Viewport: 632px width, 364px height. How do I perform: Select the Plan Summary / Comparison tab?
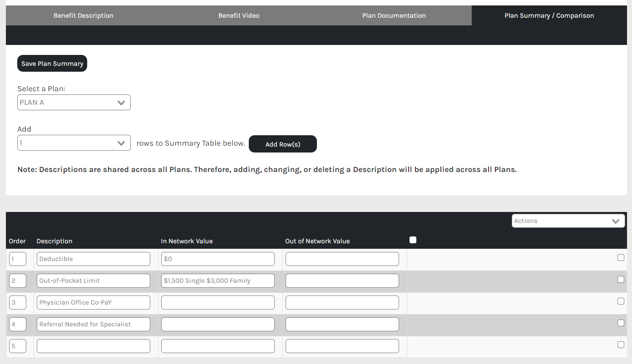(x=549, y=15)
